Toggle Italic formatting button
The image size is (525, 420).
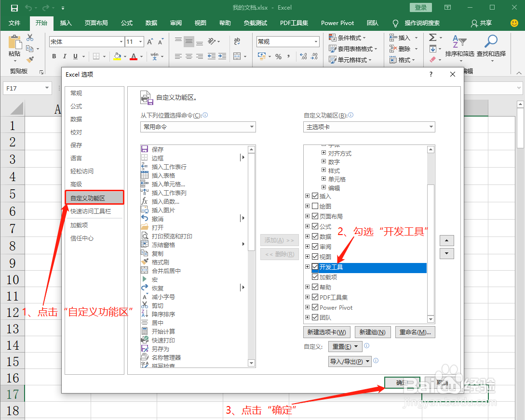click(x=65, y=56)
